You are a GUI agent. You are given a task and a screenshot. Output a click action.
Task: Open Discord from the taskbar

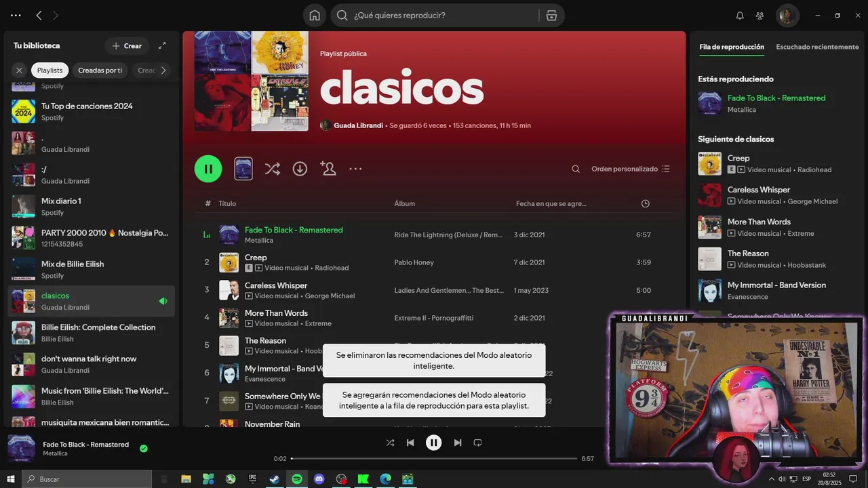click(x=319, y=479)
